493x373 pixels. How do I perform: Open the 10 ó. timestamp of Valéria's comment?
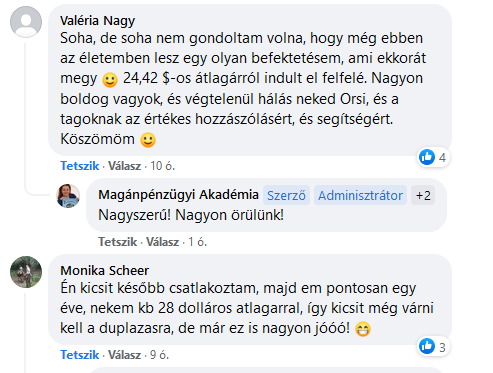(163, 166)
